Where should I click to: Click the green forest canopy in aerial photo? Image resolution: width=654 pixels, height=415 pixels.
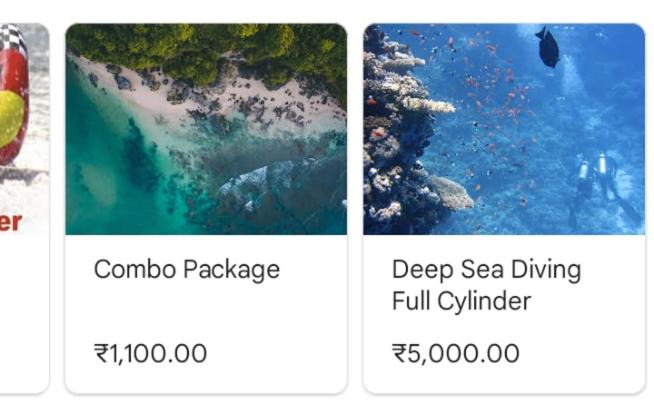[200, 45]
